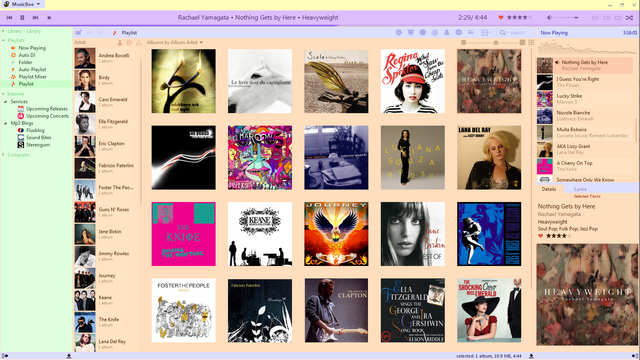The width and height of the screenshot is (640, 360).
Task: Collapse the Playlists section
Action: tap(3, 40)
